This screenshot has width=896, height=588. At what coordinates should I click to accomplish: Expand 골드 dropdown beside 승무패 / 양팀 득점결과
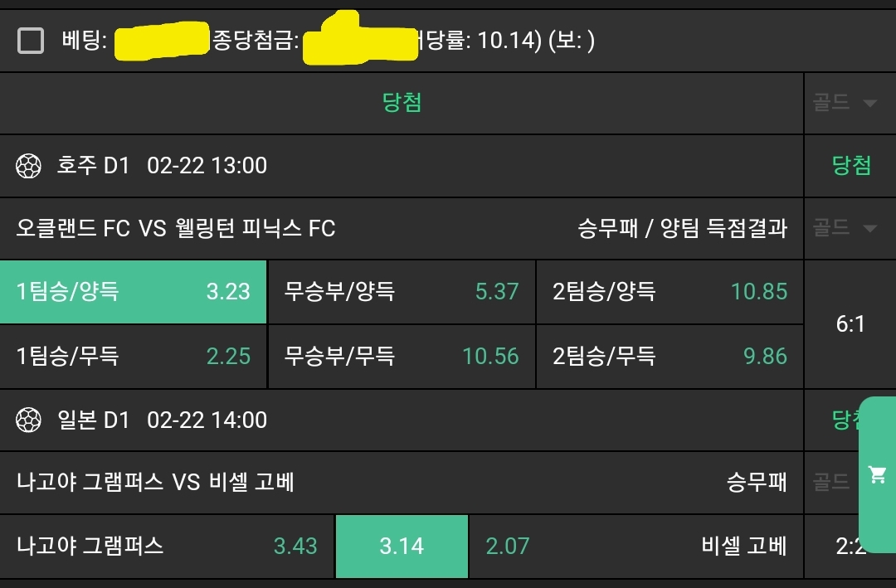coord(845,228)
